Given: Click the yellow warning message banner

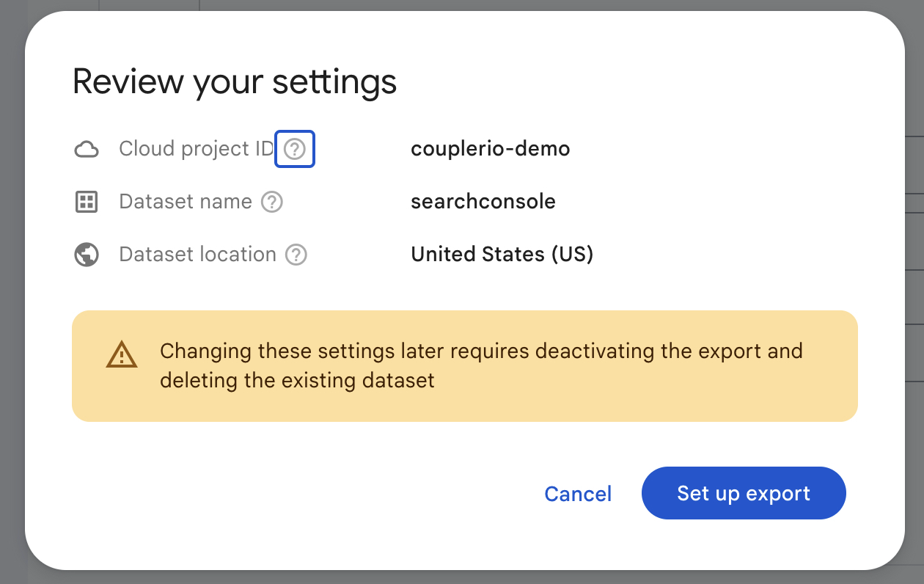Looking at the screenshot, I should click(x=463, y=365).
